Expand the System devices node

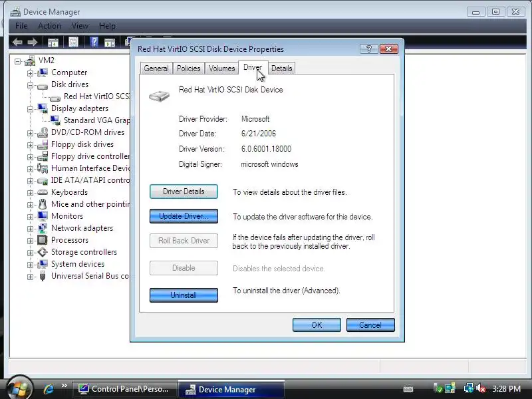(30, 265)
